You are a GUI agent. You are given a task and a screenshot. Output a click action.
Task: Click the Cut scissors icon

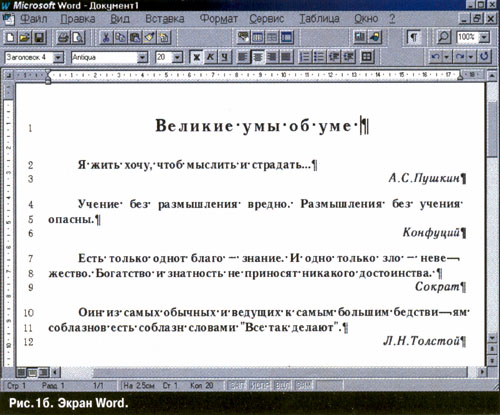click(x=106, y=37)
